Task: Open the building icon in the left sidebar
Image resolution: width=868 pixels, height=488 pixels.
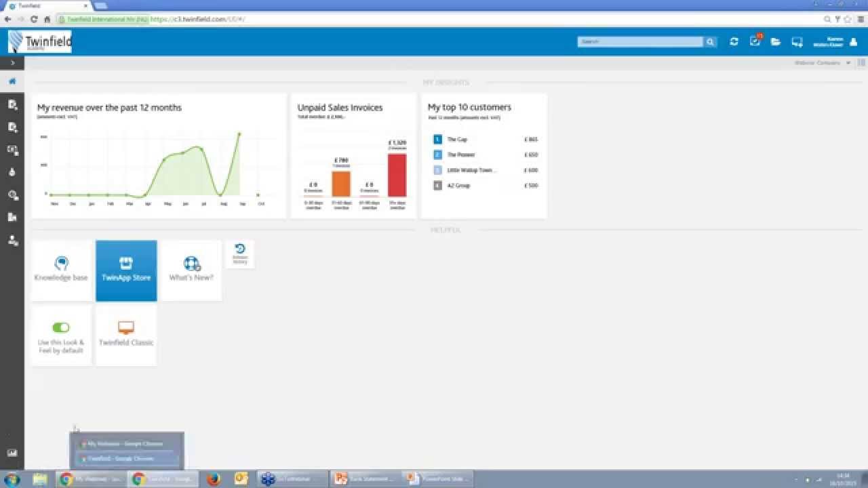Action: [x=12, y=218]
